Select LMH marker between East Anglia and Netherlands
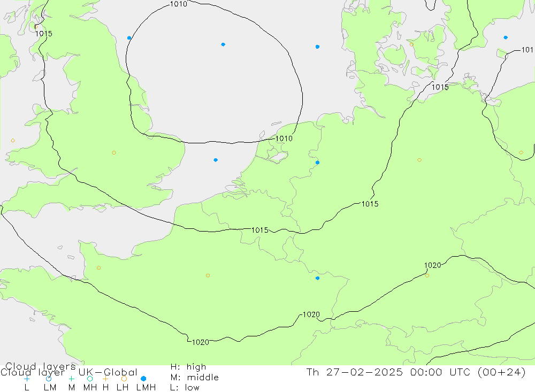The image size is (535, 392). [x=216, y=160]
